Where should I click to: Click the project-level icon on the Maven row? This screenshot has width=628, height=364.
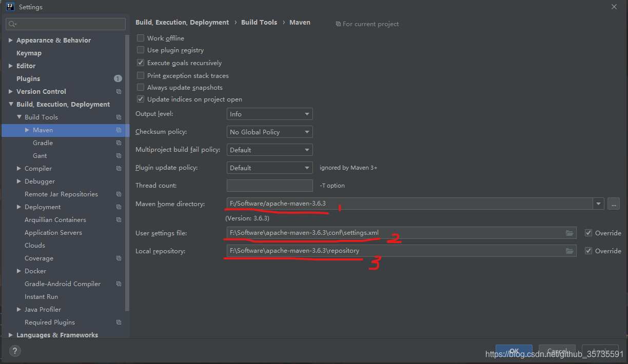[119, 130]
